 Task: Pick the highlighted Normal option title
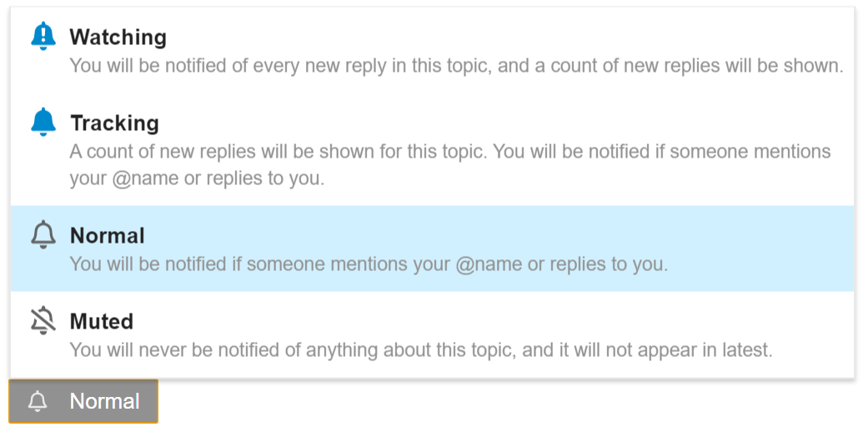click(107, 235)
